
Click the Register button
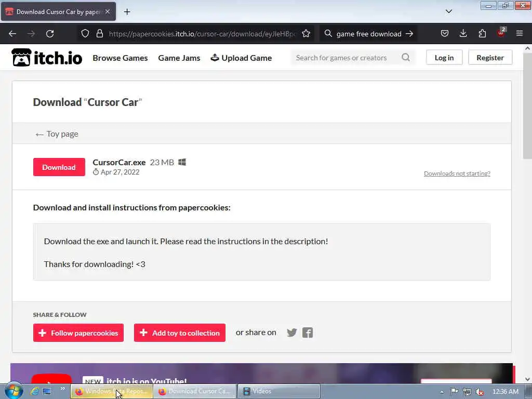[x=490, y=58]
